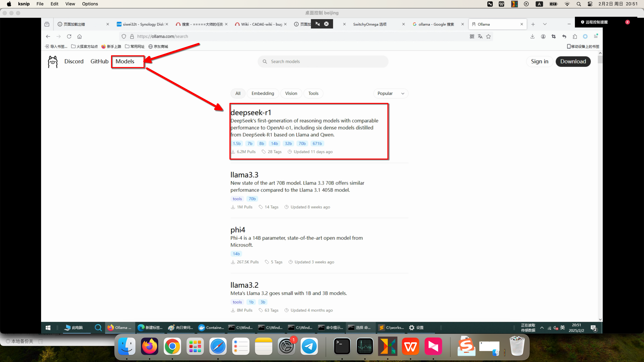Reload page with browser refresh icon
644x362 pixels.
[x=69, y=37]
